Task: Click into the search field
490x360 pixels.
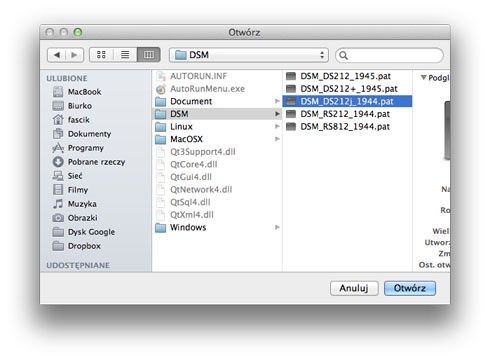Action: click(x=389, y=55)
